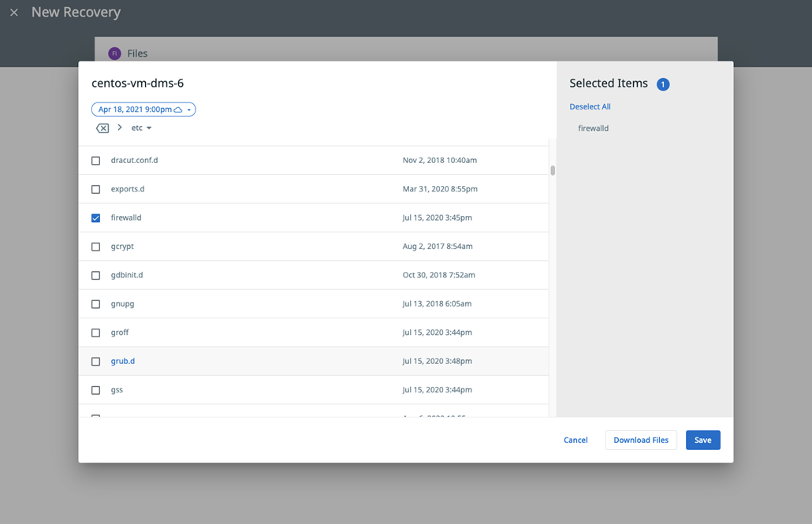This screenshot has height=524, width=812.
Task: Click the date Oct 30, 2018 7:52am
Action: [438, 275]
